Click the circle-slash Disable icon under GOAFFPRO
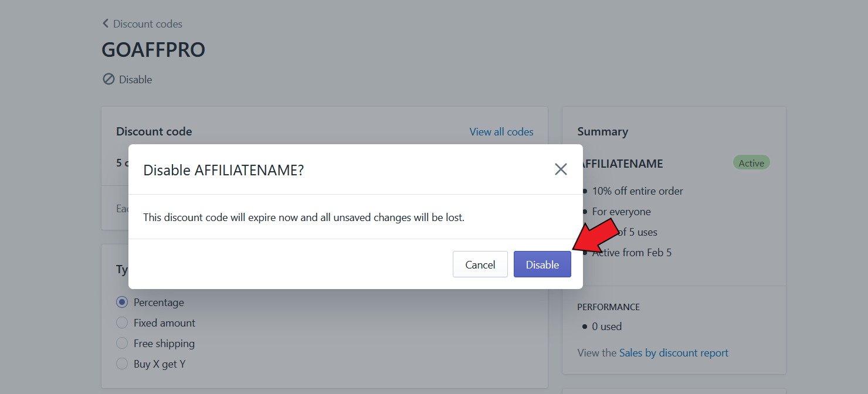 click(108, 79)
